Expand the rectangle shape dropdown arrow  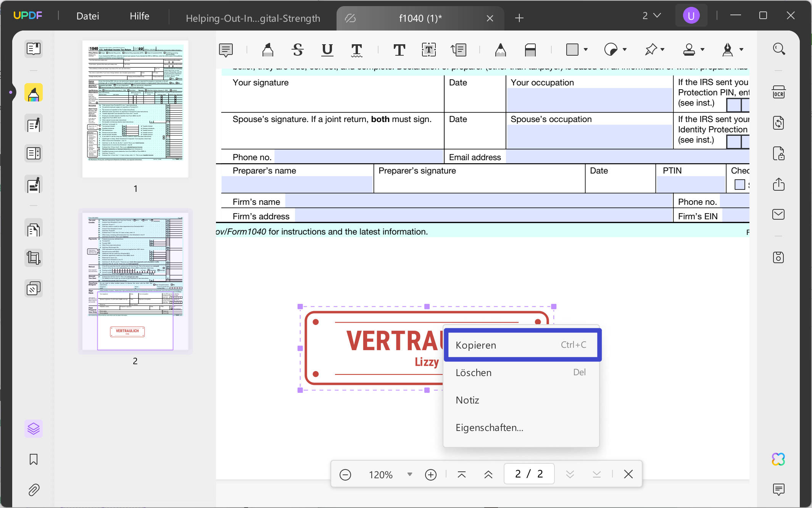pyautogui.click(x=586, y=50)
